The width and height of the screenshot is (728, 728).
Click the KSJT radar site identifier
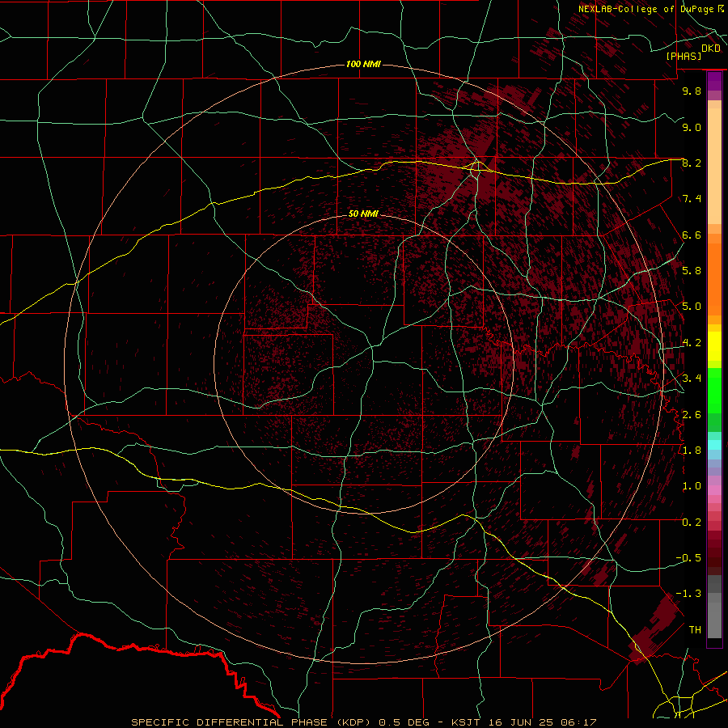pyautogui.click(x=467, y=722)
